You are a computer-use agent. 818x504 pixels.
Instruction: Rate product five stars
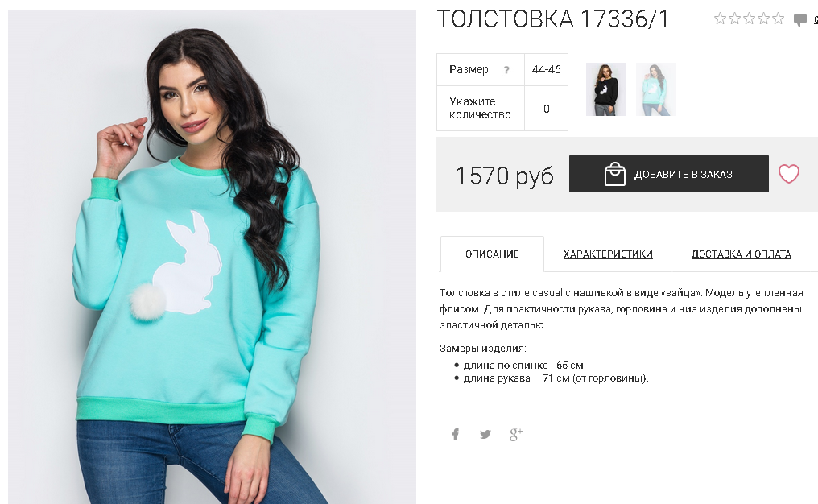pos(779,19)
